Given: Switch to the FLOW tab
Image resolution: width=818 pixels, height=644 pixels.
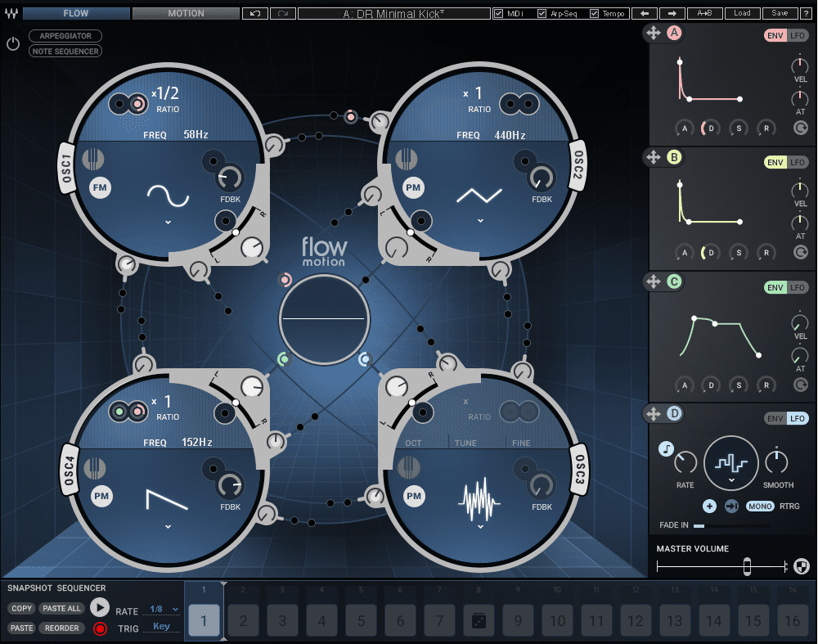Looking at the screenshot, I should click(76, 14).
